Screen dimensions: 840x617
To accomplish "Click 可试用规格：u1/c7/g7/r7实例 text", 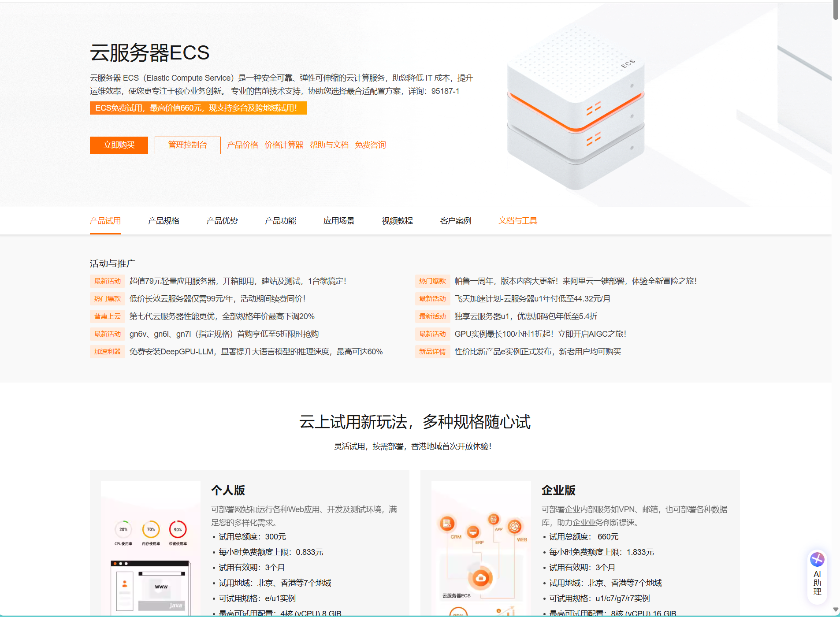I will 599,598.
